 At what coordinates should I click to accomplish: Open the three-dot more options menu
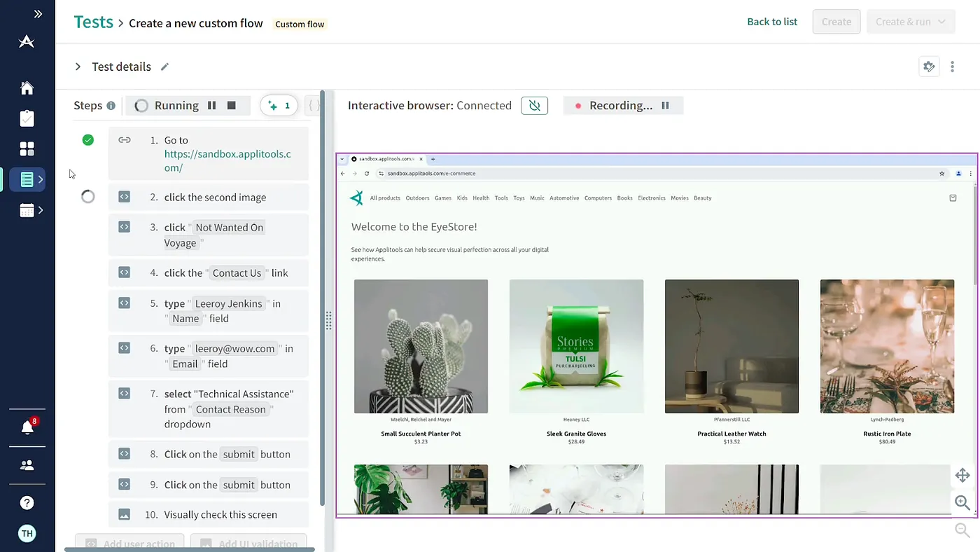[x=952, y=67]
